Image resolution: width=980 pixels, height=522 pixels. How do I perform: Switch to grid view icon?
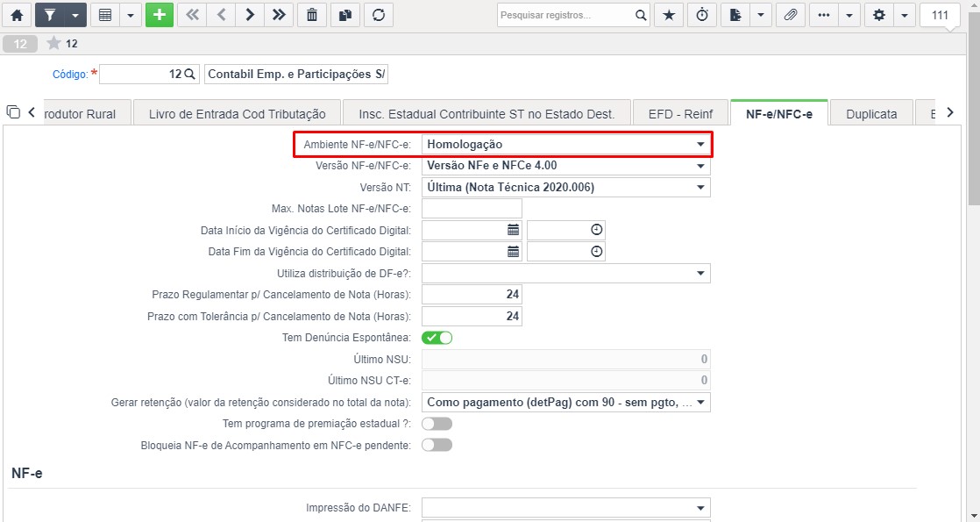point(105,15)
